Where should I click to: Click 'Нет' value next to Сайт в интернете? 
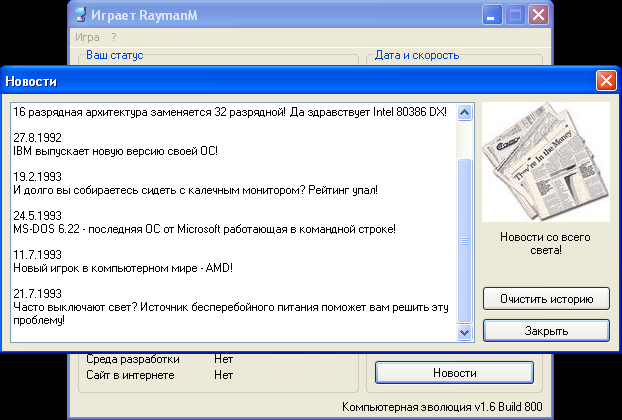(x=223, y=375)
